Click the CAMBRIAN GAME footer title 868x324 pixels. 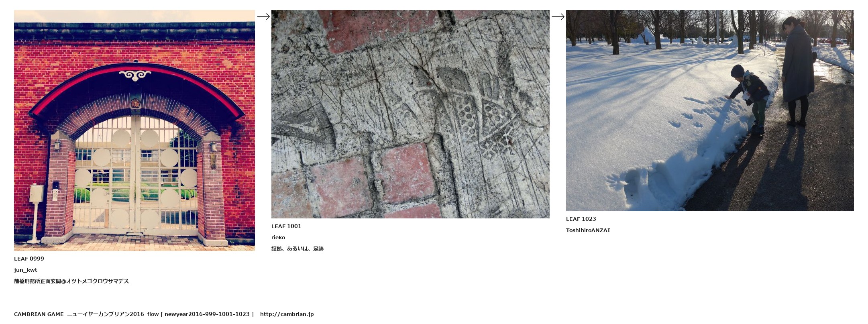coord(39,314)
